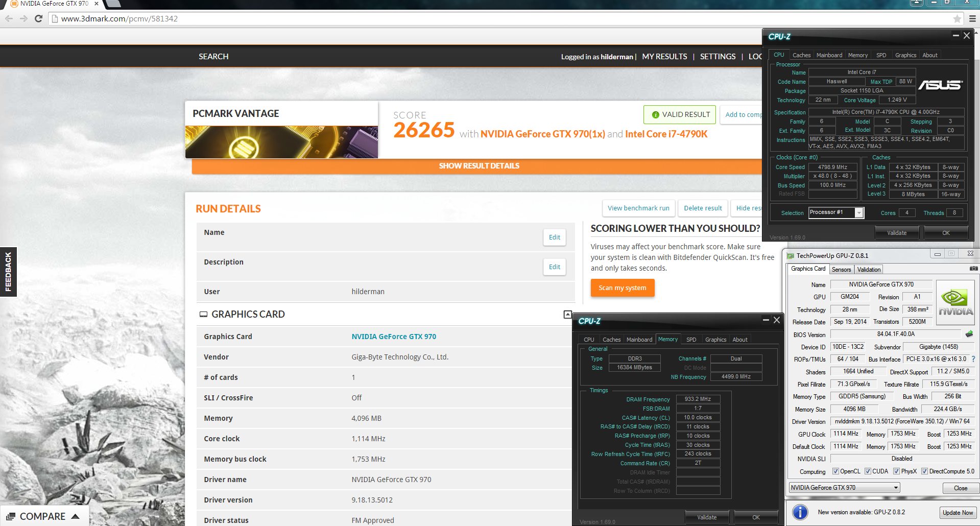Image resolution: width=980 pixels, height=526 pixels.
Task: Click the Delete result button
Action: tap(703, 208)
